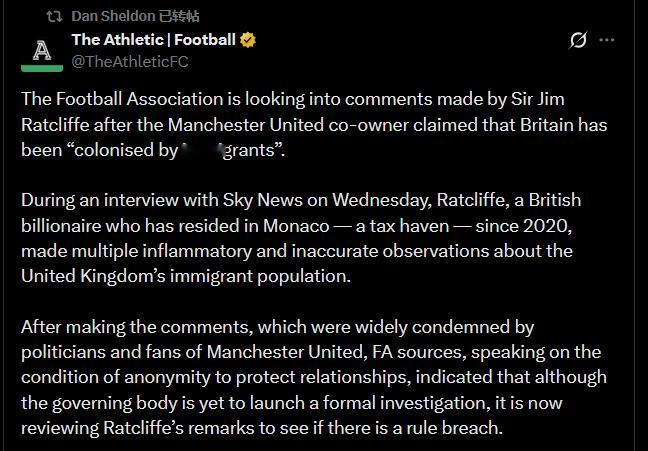Open the @TheAthleticFC handle

[129, 61]
